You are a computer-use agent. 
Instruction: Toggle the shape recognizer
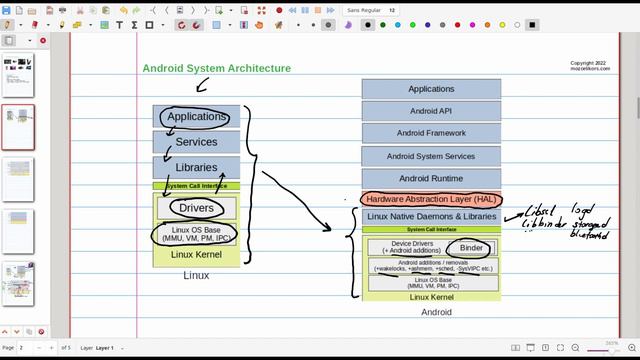click(x=181, y=25)
